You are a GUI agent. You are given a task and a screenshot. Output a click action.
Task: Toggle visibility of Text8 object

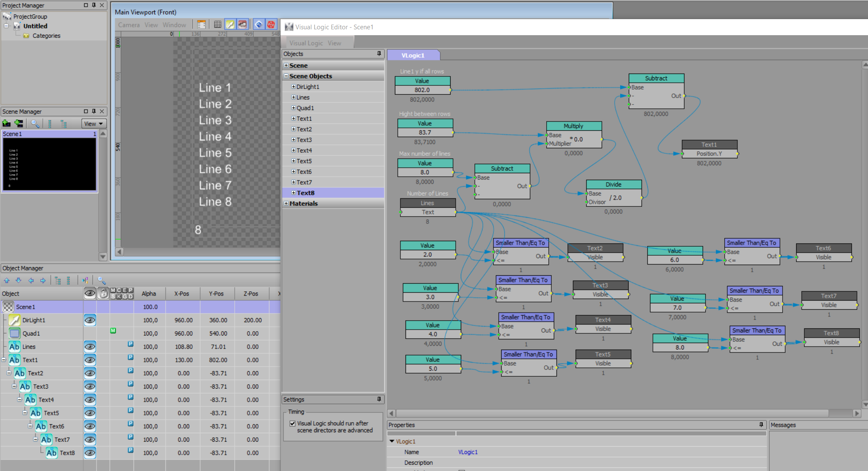pyautogui.click(x=90, y=453)
